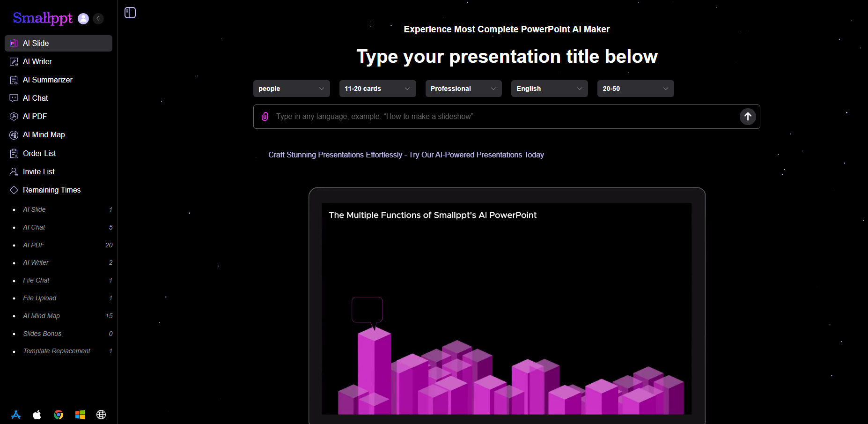868x424 pixels.
Task: Click into the presentation title input field
Action: pyautogui.click(x=506, y=116)
